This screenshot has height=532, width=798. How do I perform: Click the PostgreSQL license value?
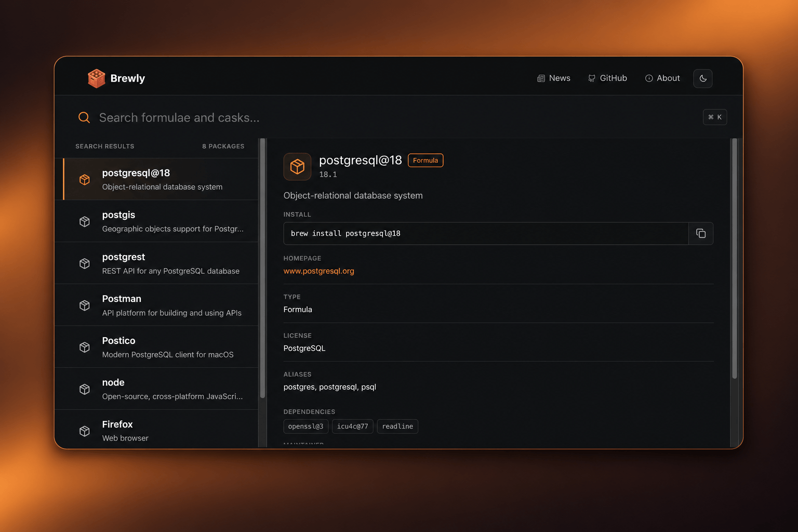304,348
